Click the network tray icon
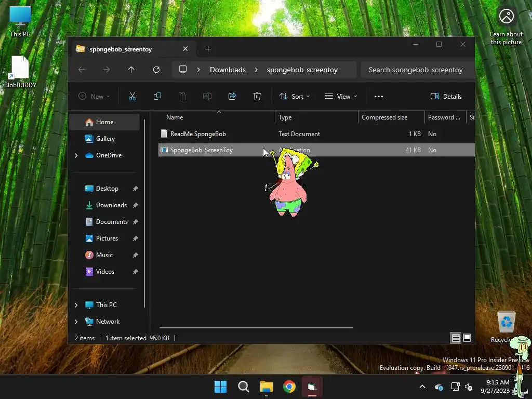Screen dimensions: 532x399 click(x=455, y=387)
